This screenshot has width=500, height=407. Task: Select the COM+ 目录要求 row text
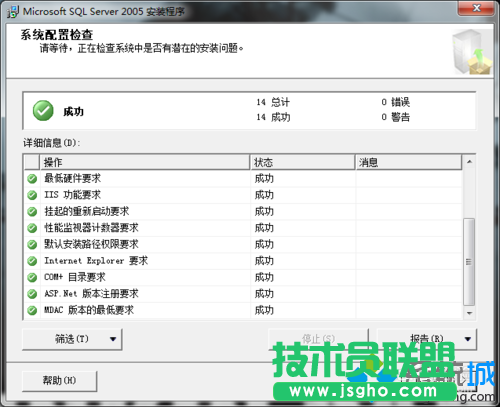[x=75, y=277]
